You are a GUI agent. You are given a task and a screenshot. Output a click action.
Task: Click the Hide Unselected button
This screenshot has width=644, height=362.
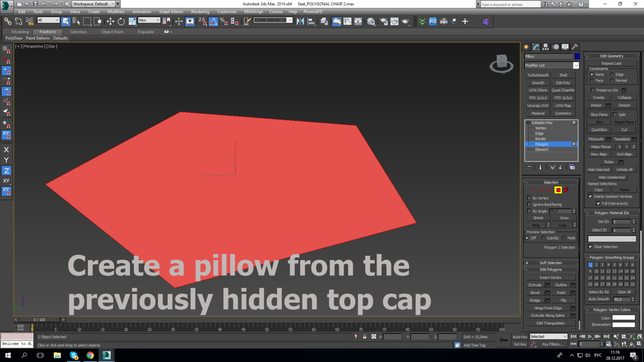pyautogui.click(x=612, y=177)
